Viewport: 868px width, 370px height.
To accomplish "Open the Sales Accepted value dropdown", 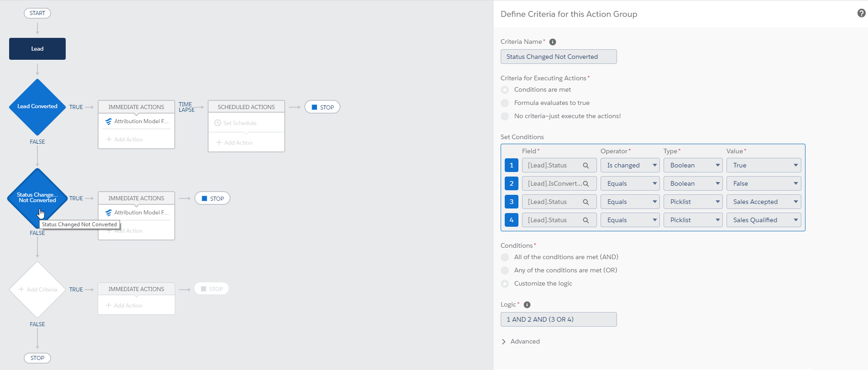I will point(763,202).
